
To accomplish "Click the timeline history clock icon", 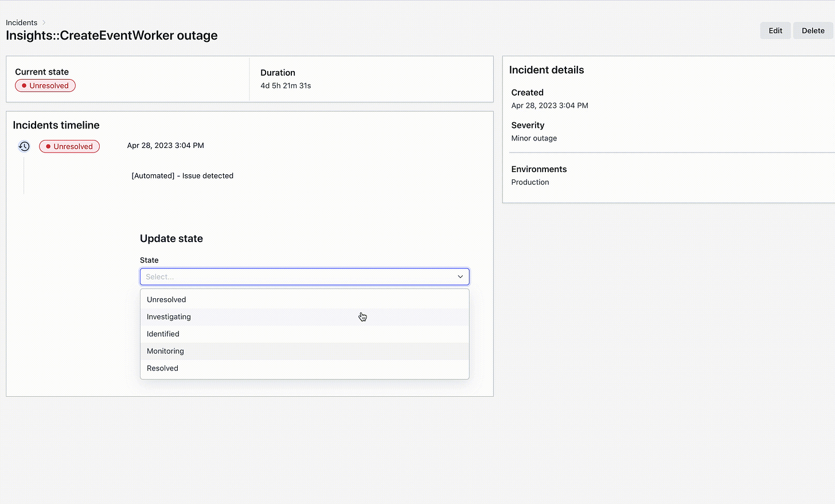I will (x=24, y=146).
